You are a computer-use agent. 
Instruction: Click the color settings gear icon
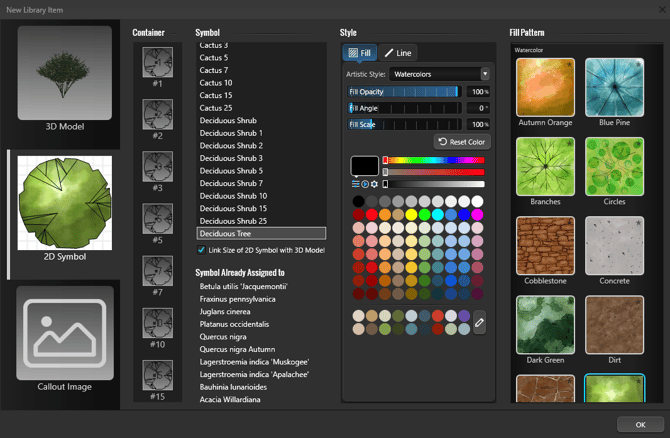click(x=375, y=184)
